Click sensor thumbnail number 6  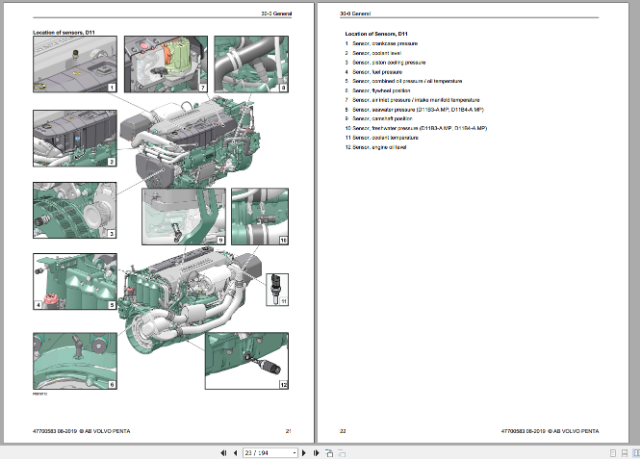pos(75,361)
